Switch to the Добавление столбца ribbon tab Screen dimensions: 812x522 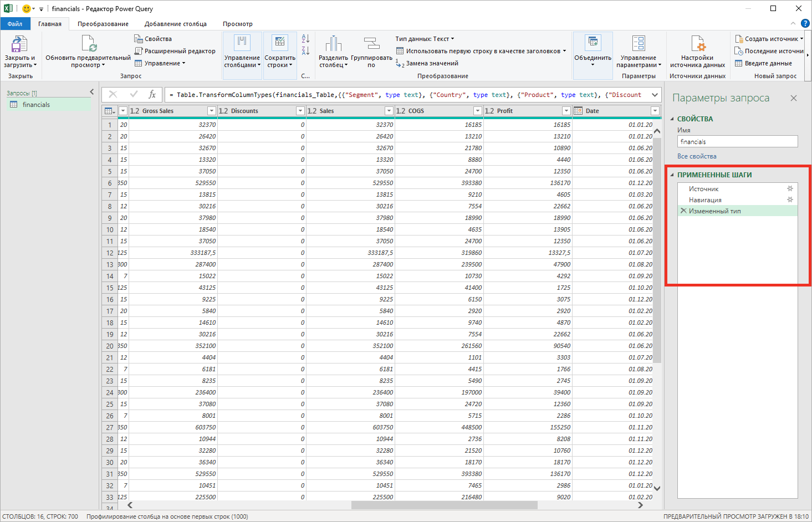176,24
